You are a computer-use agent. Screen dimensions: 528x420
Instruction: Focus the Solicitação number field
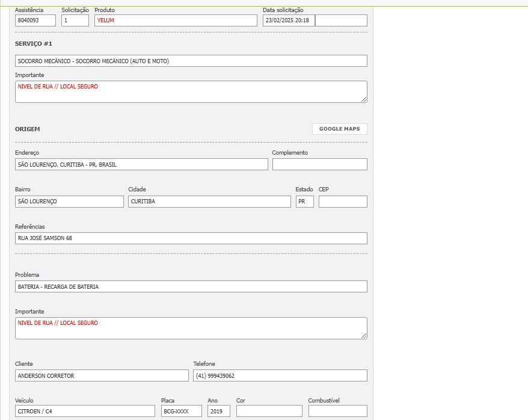click(75, 20)
